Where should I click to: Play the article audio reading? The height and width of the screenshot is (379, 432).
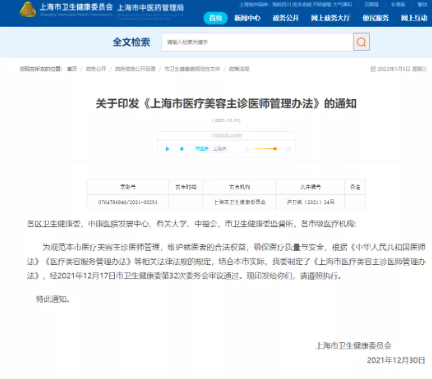(x=167, y=149)
